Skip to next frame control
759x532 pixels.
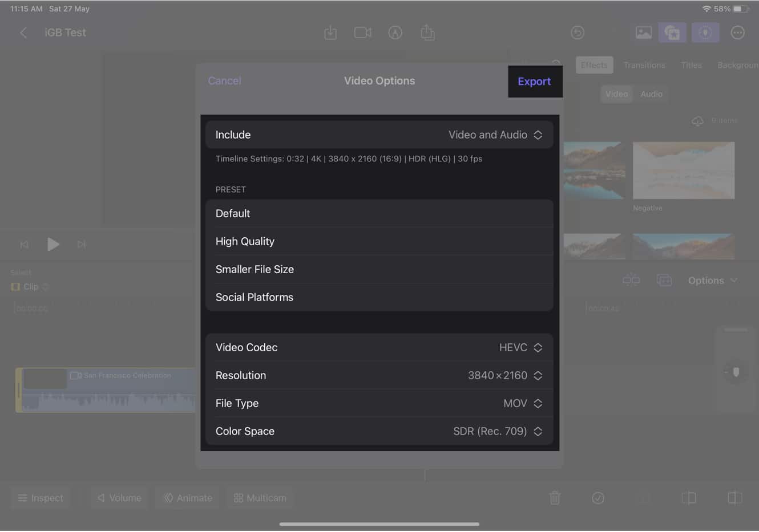pyautogui.click(x=82, y=245)
